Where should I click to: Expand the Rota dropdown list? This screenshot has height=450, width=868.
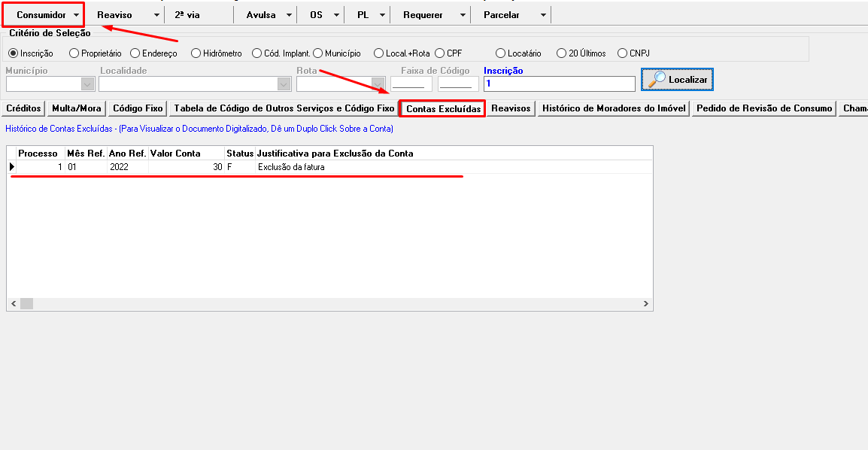click(x=377, y=84)
